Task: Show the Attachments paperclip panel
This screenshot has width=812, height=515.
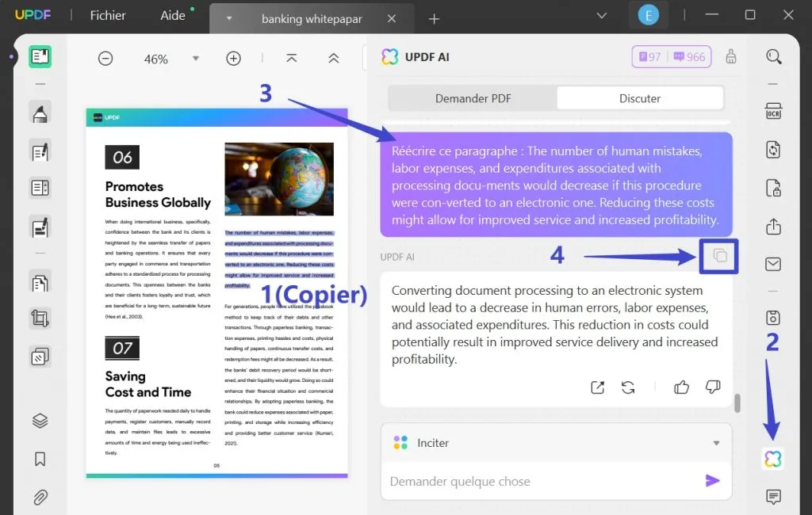Action: click(40, 498)
